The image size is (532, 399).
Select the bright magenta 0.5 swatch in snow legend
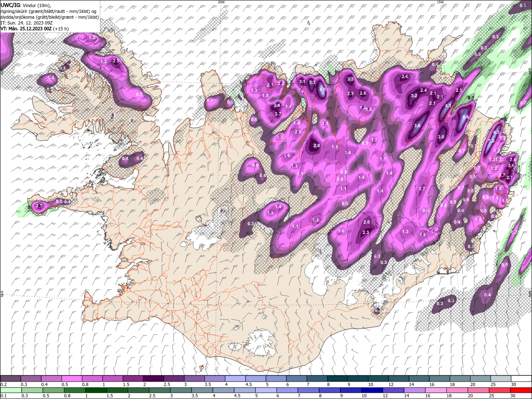tap(71, 379)
